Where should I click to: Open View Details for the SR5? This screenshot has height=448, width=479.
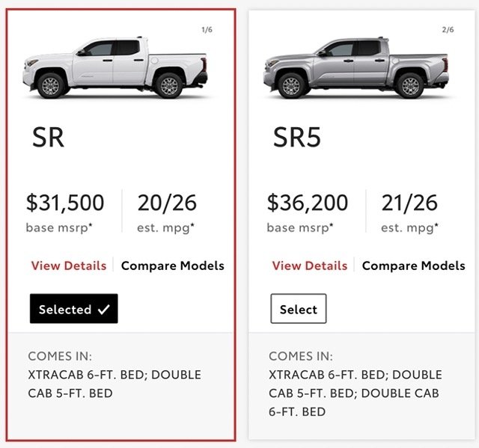310,266
